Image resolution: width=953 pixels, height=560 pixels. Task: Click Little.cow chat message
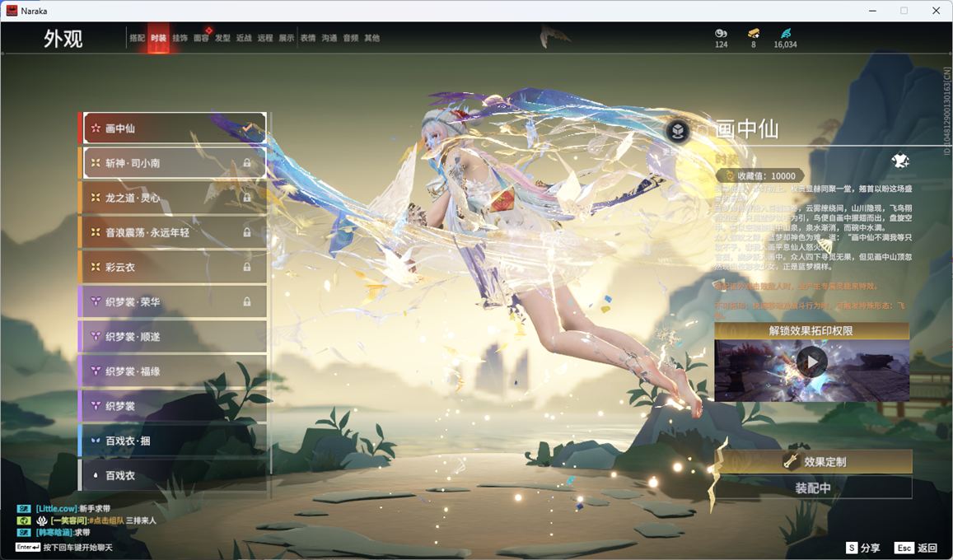[64, 508]
